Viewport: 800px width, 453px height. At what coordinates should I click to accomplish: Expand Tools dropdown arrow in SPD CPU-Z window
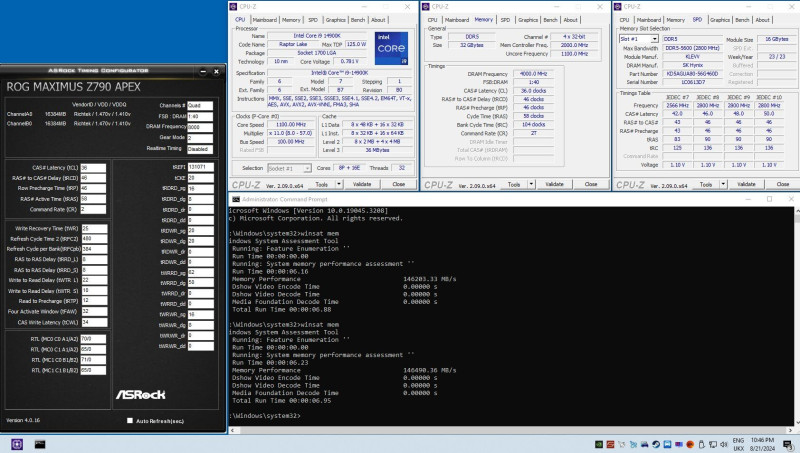pos(723,184)
